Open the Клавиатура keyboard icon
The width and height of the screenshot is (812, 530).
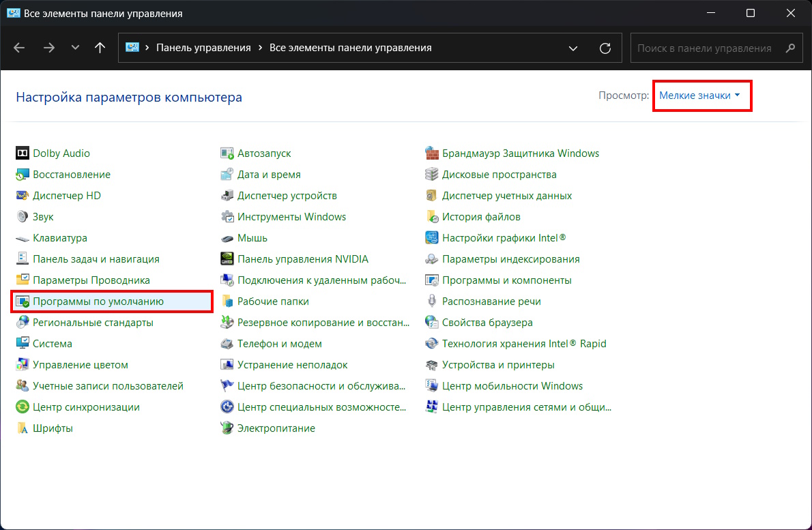(23, 238)
